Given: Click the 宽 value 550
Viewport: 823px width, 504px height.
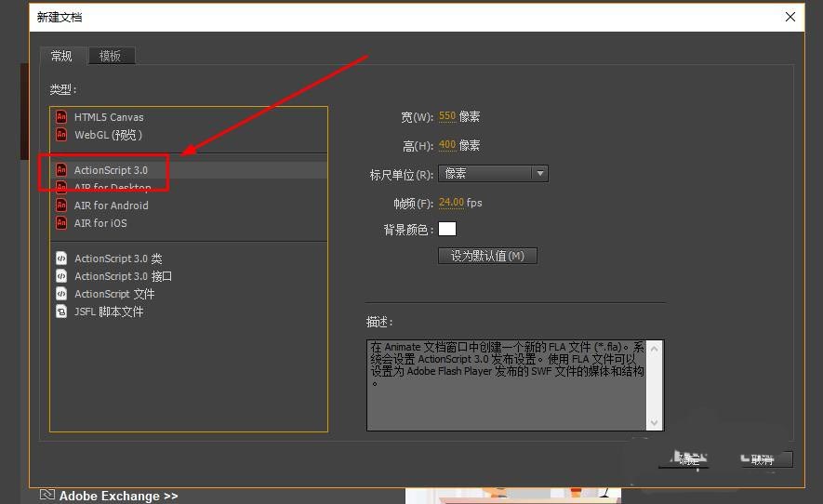Looking at the screenshot, I should [x=447, y=116].
